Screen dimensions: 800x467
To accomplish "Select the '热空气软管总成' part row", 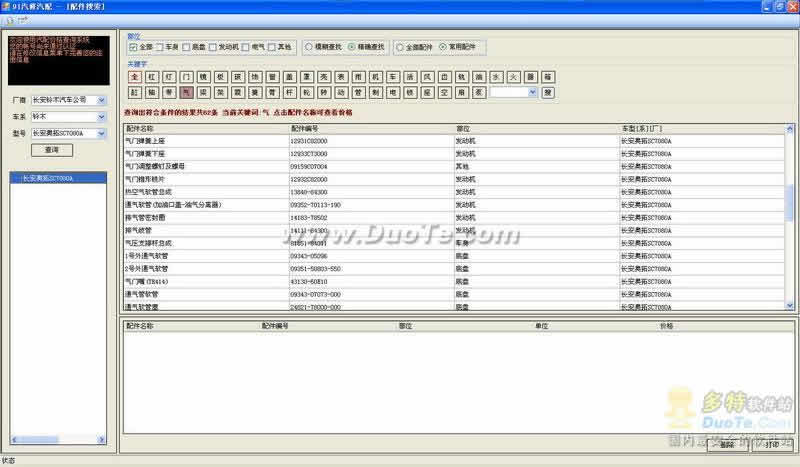I will (x=454, y=192).
